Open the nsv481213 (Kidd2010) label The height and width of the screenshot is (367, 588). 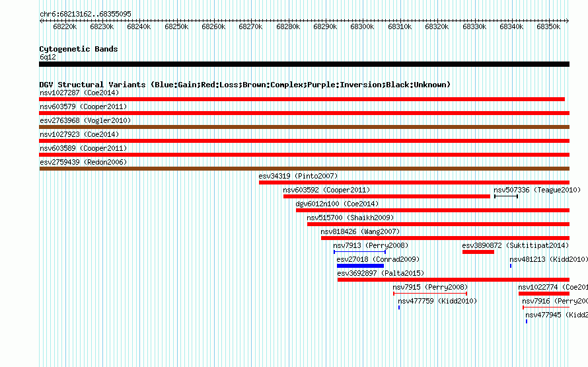pos(548,259)
